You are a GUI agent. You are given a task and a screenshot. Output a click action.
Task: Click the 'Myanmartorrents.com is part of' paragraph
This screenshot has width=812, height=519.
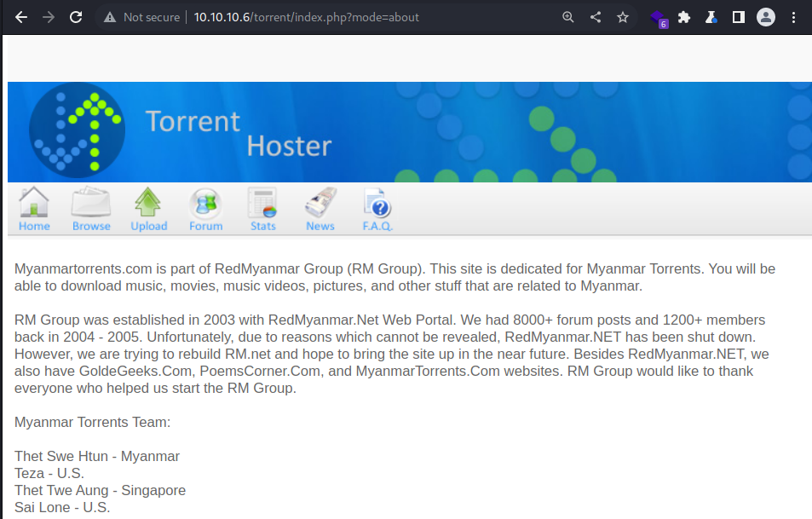point(394,277)
